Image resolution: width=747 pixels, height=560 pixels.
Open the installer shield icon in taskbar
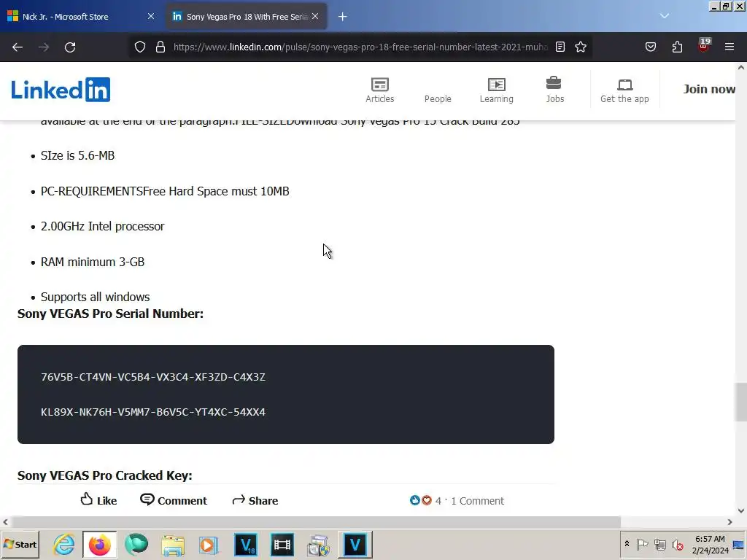(x=318, y=544)
